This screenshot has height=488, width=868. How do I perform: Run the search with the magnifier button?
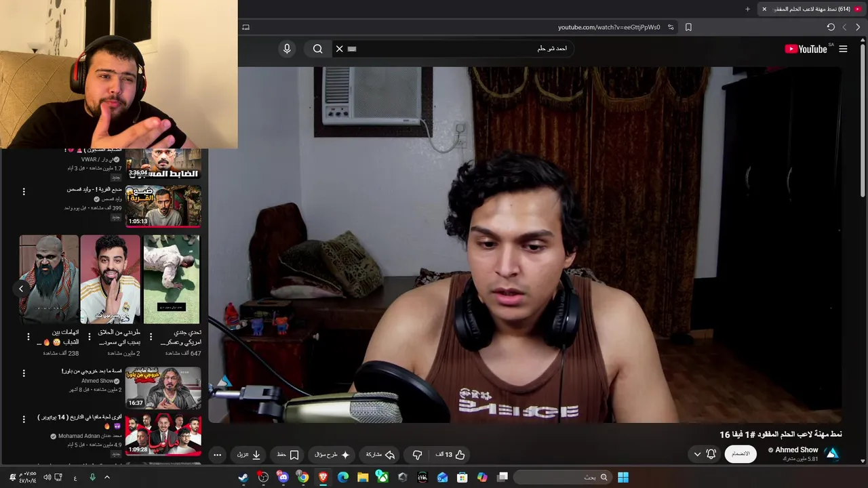tap(317, 49)
